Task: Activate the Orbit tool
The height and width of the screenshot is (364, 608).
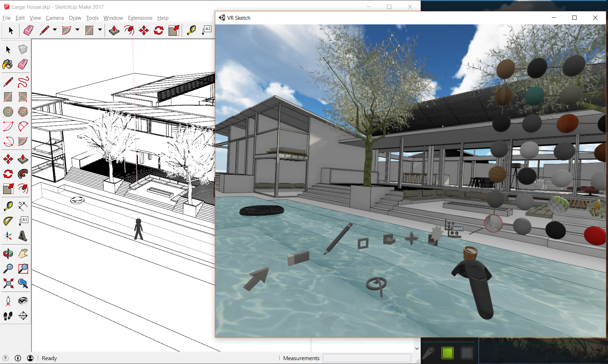Action: pos(8,253)
